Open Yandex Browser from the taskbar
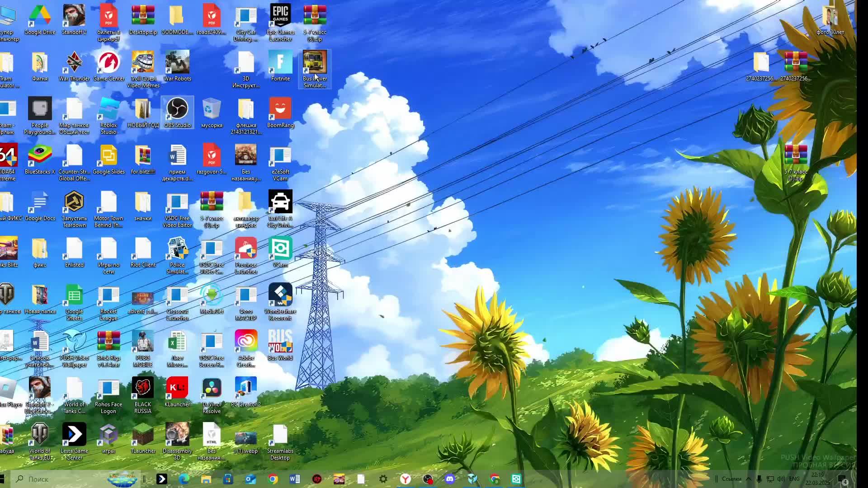Image resolution: width=868 pixels, height=488 pixels. pos(406,479)
